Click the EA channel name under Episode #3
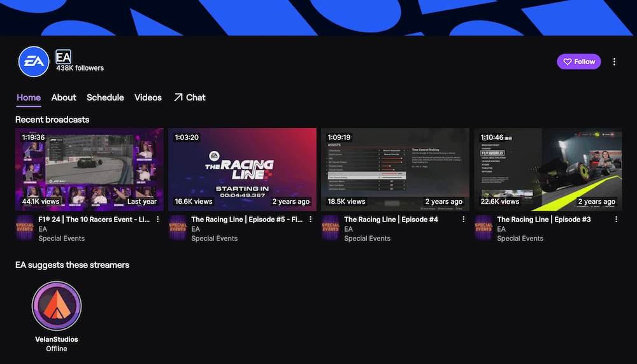The width and height of the screenshot is (637, 364). tap(501, 229)
